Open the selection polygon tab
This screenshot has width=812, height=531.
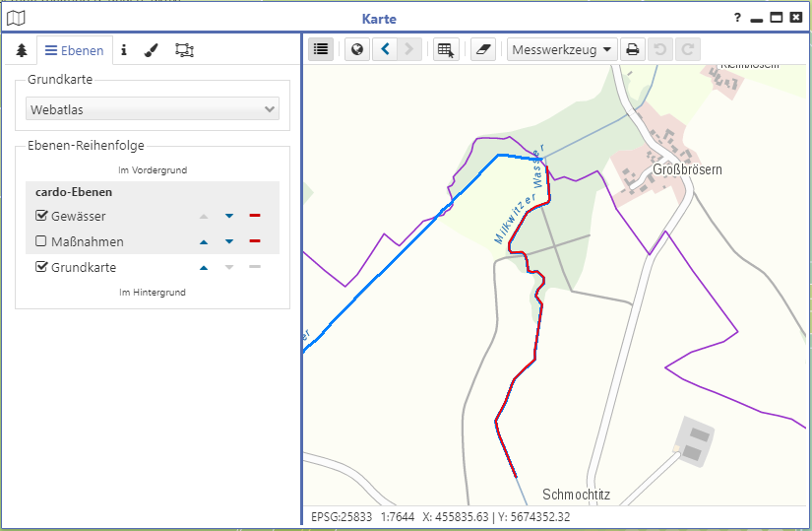tap(183, 50)
